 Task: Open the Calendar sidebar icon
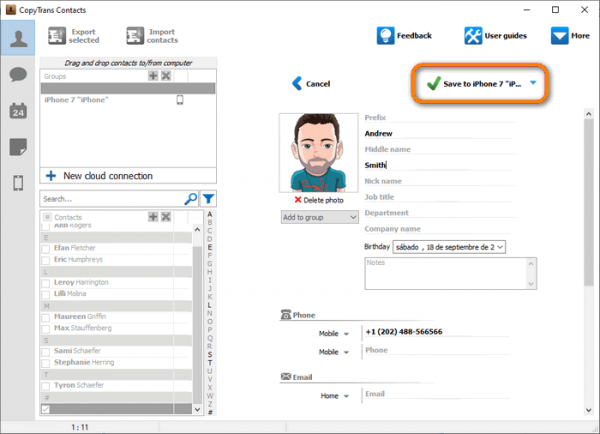17,111
